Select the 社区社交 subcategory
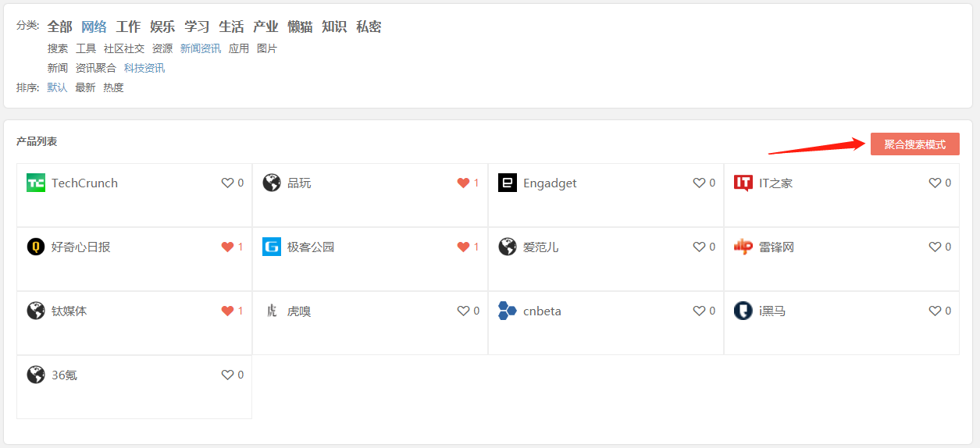This screenshot has width=980, height=448. [x=124, y=48]
